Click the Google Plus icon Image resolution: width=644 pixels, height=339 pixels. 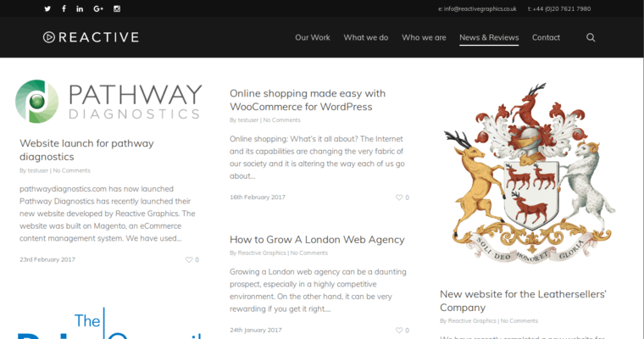pos(98,8)
